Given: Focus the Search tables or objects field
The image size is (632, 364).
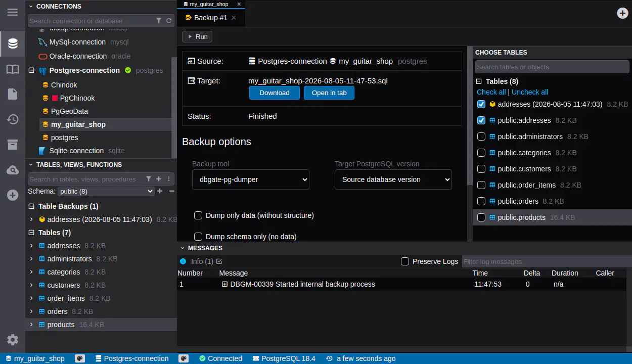Looking at the screenshot, I should 552,67.
